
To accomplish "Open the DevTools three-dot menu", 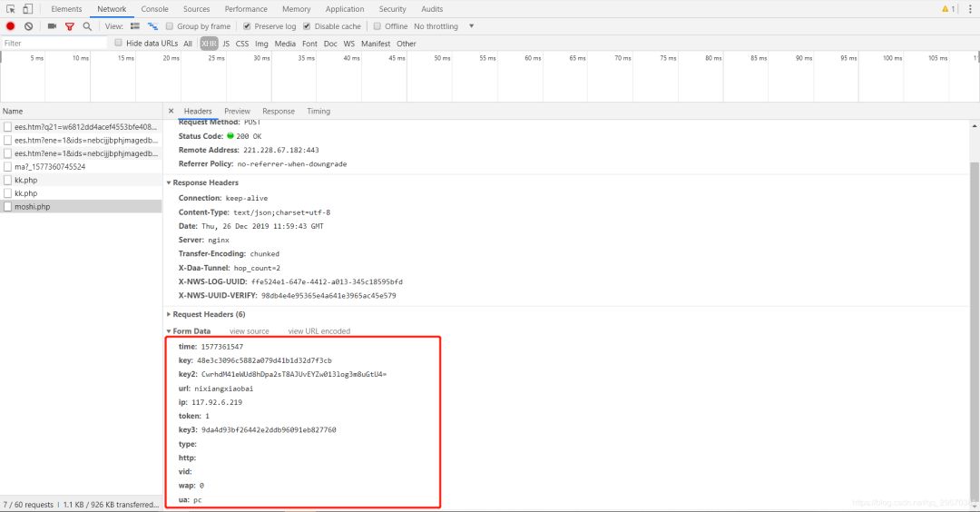I will tap(968, 9).
